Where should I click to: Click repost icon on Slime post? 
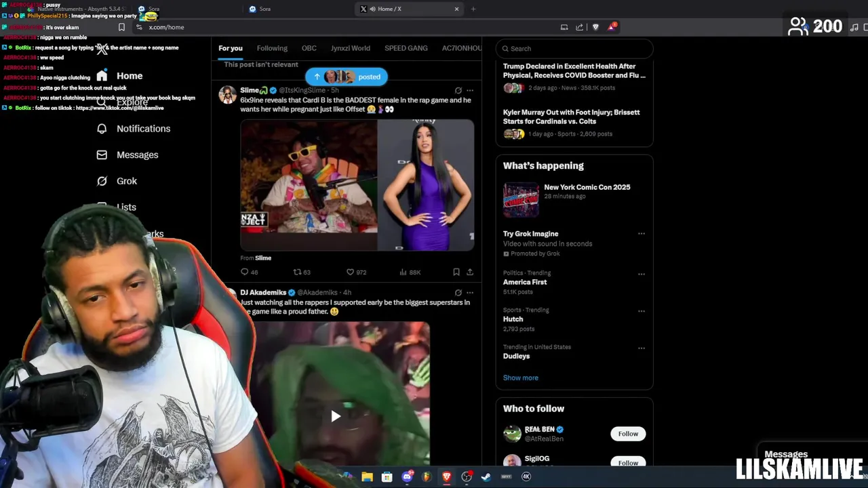[x=297, y=272]
